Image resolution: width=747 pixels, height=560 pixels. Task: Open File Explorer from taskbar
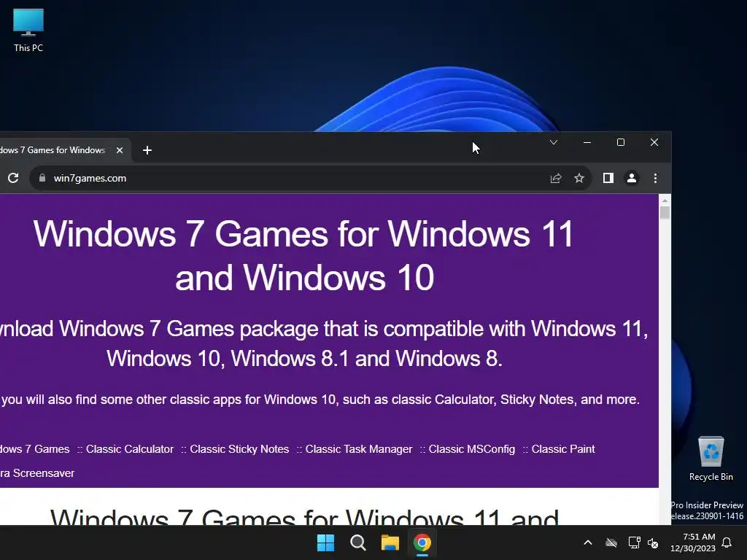pos(390,542)
